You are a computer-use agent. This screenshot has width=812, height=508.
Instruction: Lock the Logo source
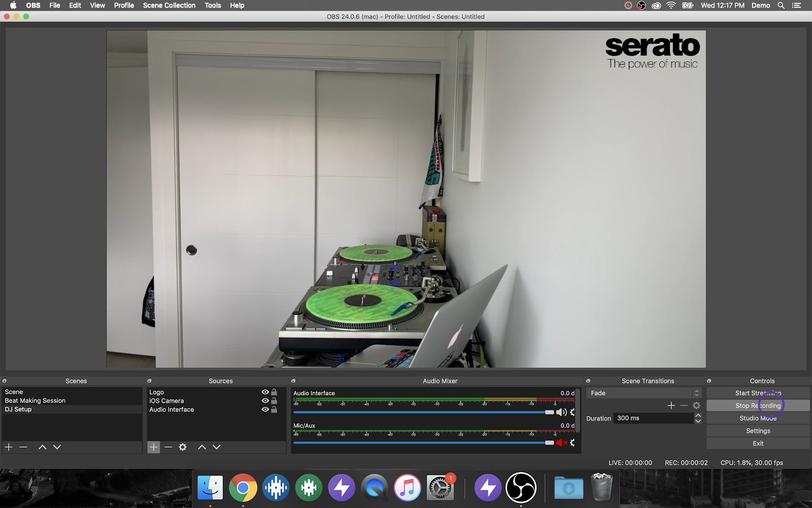pyautogui.click(x=274, y=392)
